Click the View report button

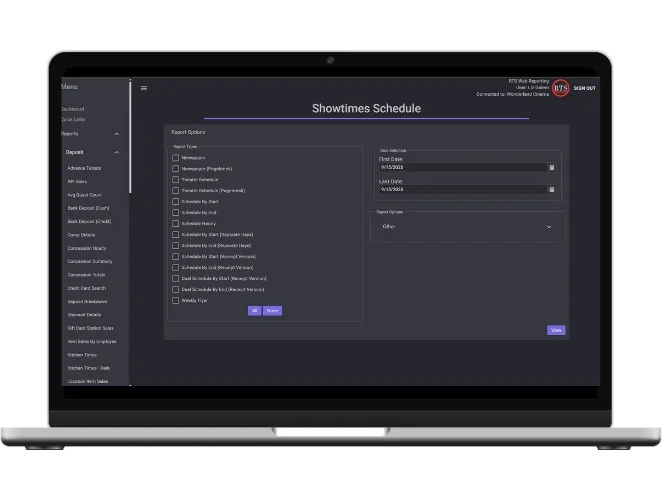[556, 330]
